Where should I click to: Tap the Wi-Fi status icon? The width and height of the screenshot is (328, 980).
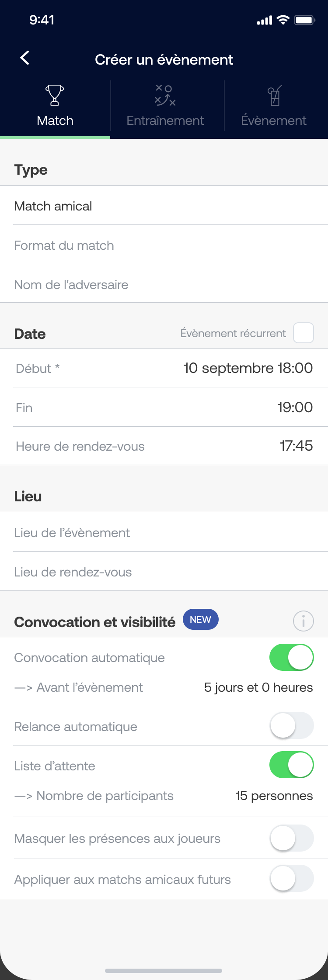tap(283, 20)
